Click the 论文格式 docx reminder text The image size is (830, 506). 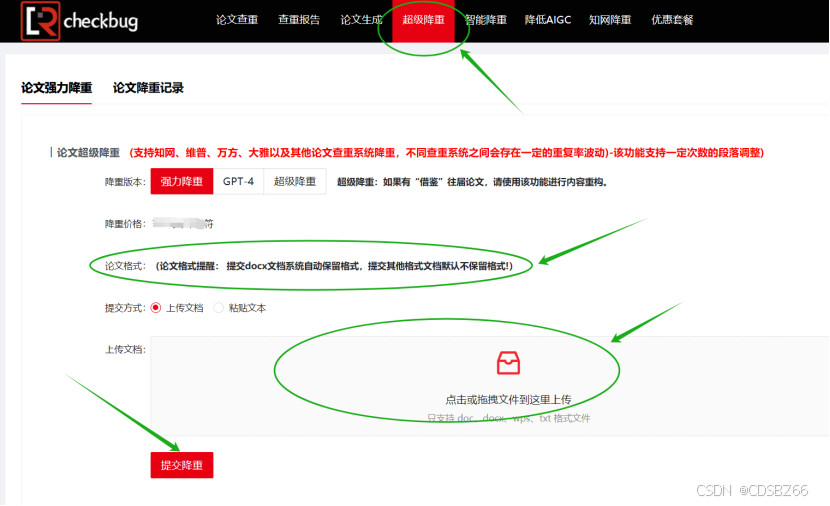[x=334, y=266]
